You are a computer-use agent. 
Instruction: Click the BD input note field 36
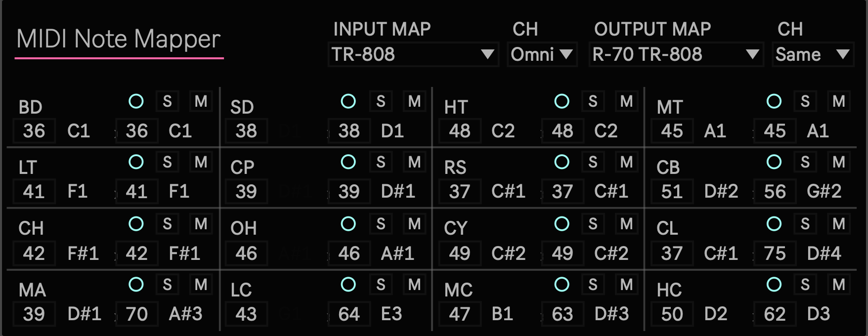pyautogui.click(x=34, y=131)
